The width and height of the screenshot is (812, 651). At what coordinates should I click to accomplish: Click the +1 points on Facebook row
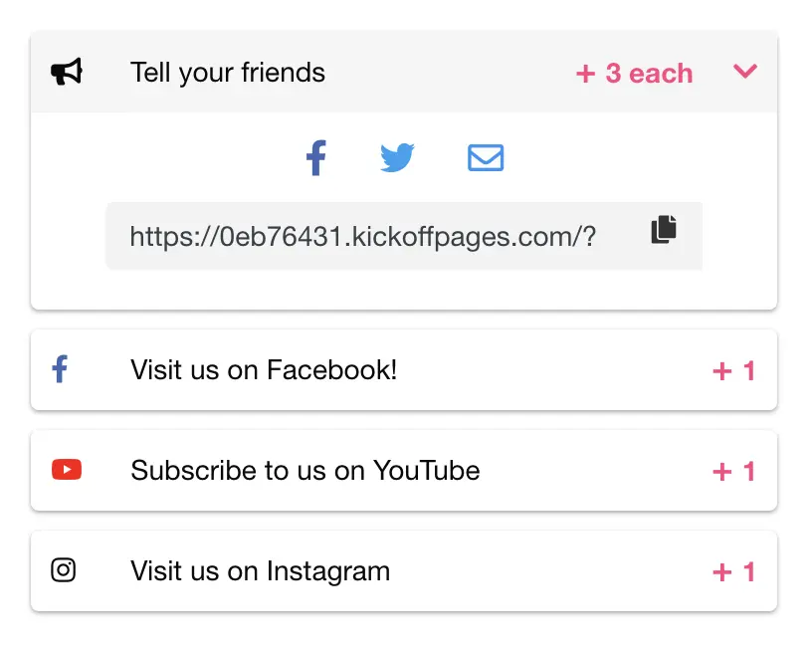pyautogui.click(x=734, y=371)
